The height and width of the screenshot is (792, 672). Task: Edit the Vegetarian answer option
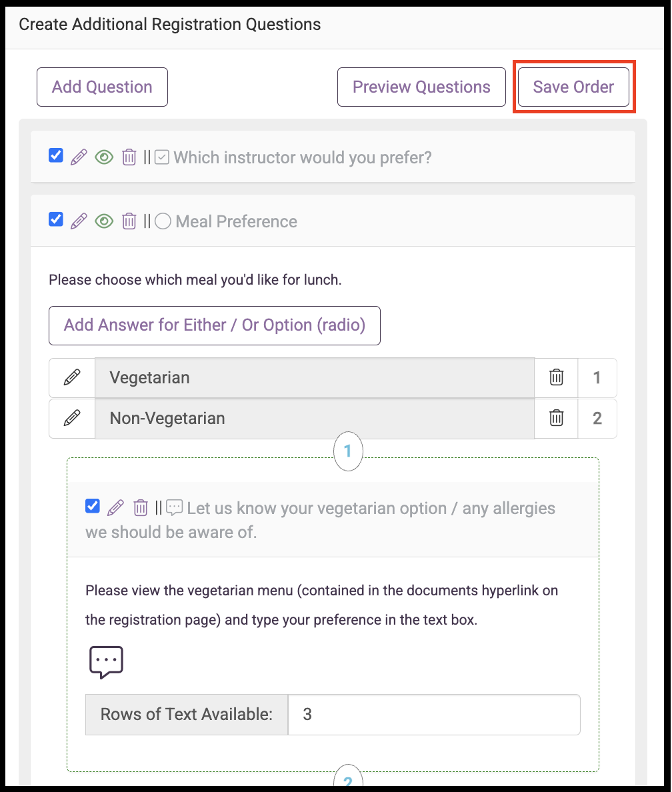click(72, 377)
